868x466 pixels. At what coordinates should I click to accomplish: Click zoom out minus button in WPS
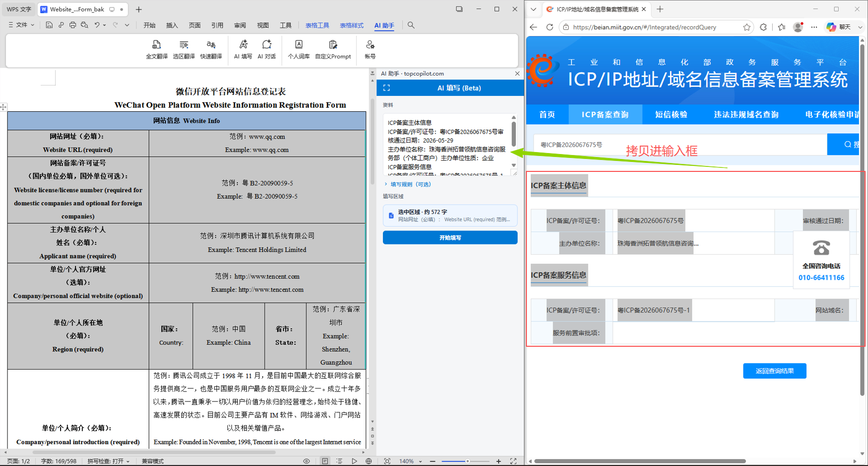point(433,461)
